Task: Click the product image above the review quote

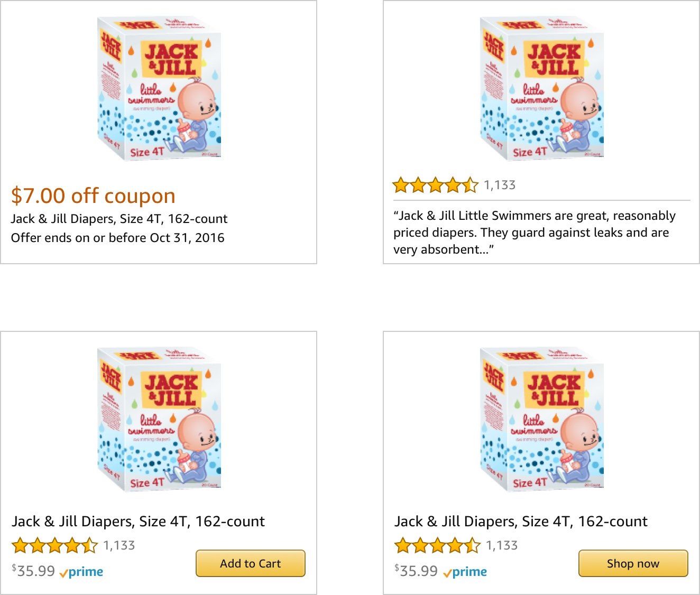Action: click(542, 89)
